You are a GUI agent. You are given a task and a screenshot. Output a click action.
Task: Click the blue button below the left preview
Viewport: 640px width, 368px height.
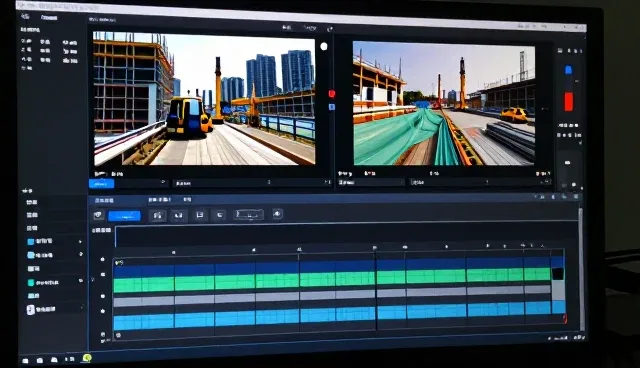pyautogui.click(x=102, y=184)
